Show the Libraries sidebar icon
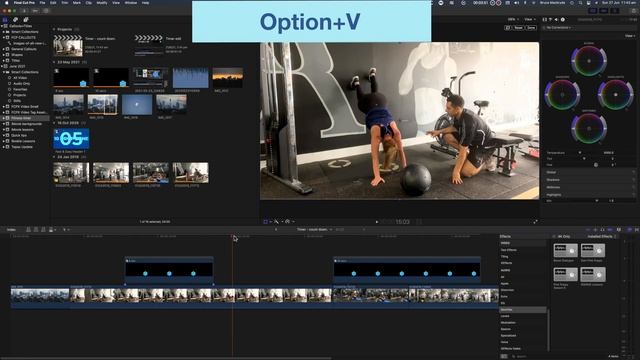The height and width of the screenshot is (360, 640). click(5, 19)
